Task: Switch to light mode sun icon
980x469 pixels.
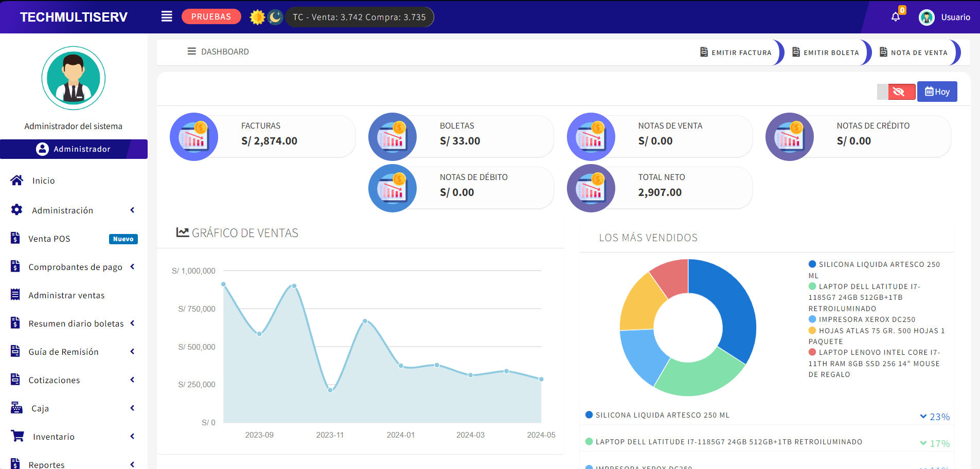Action: [x=257, y=17]
